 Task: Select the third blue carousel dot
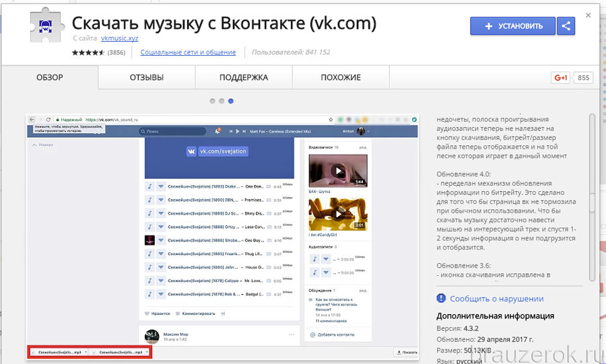pos(231,101)
